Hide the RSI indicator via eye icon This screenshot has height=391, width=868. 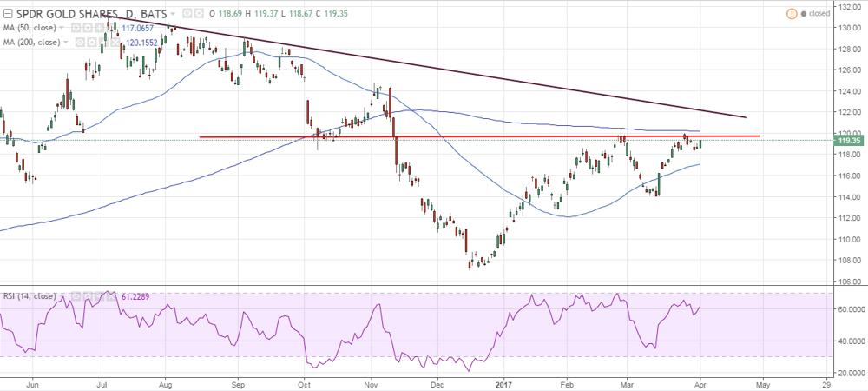point(76,296)
